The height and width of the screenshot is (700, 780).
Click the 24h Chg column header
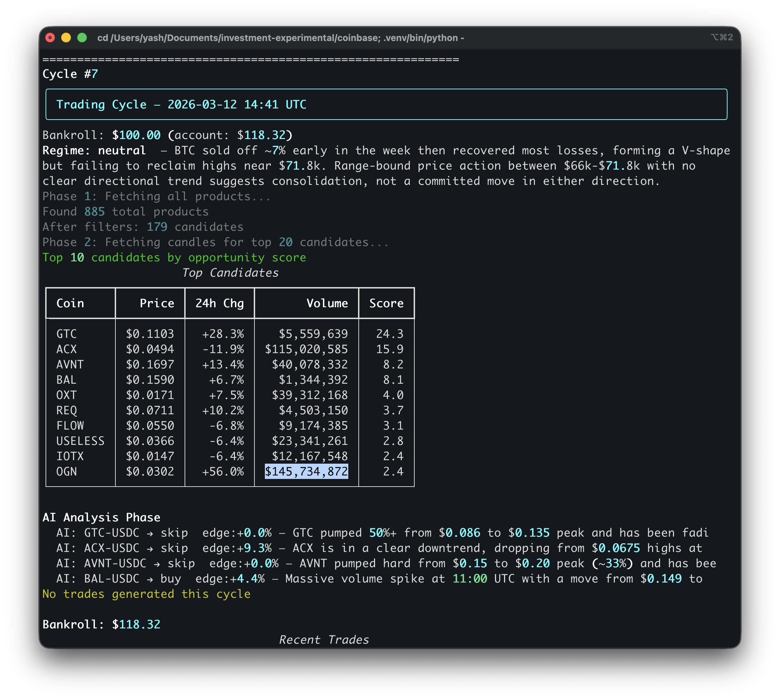(x=220, y=303)
